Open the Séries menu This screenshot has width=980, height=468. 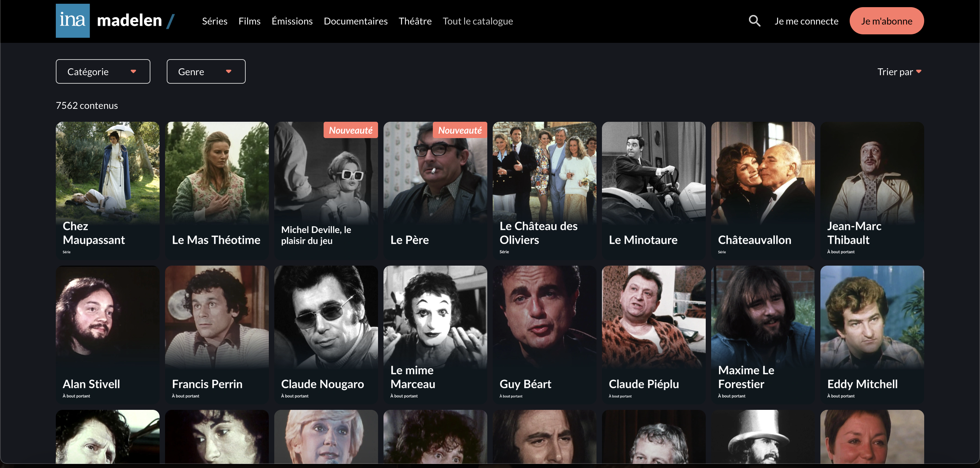(215, 21)
